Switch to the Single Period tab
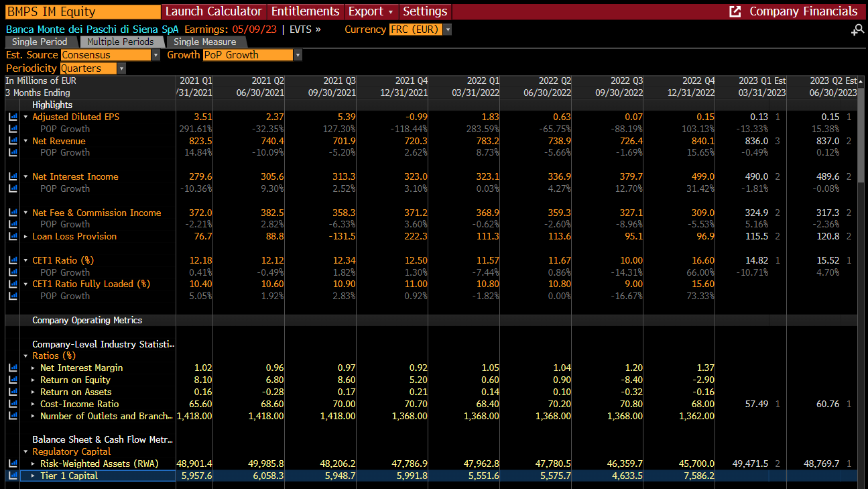The width and height of the screenshot is (868, 489). click(40, 42)
